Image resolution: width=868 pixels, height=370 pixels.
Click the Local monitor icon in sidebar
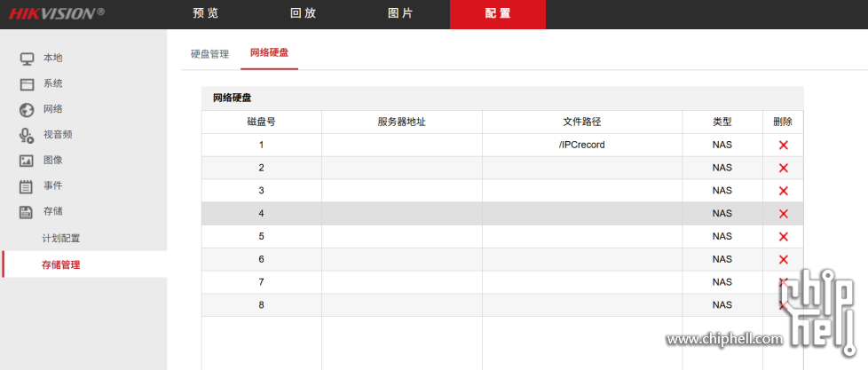[27, 59]
